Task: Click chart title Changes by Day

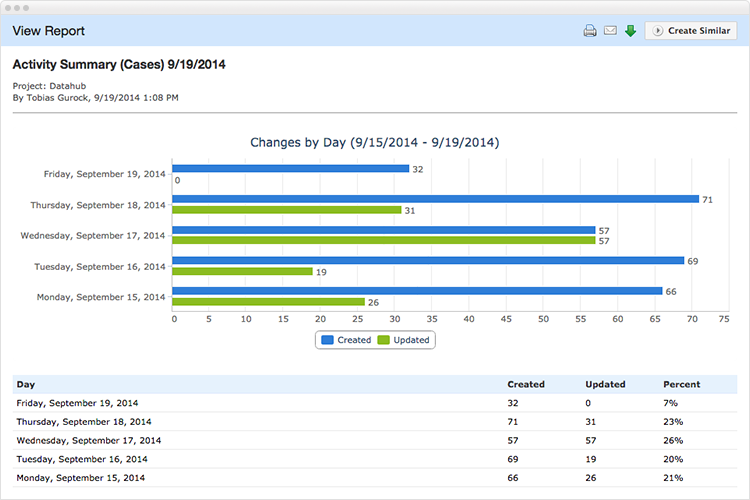Action: tap(375, 143)
